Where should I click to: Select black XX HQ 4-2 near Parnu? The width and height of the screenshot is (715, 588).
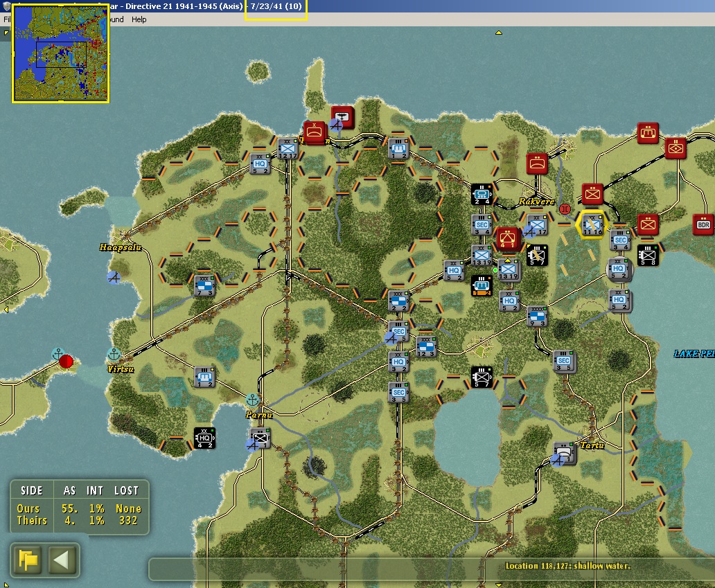coord(204,438)
